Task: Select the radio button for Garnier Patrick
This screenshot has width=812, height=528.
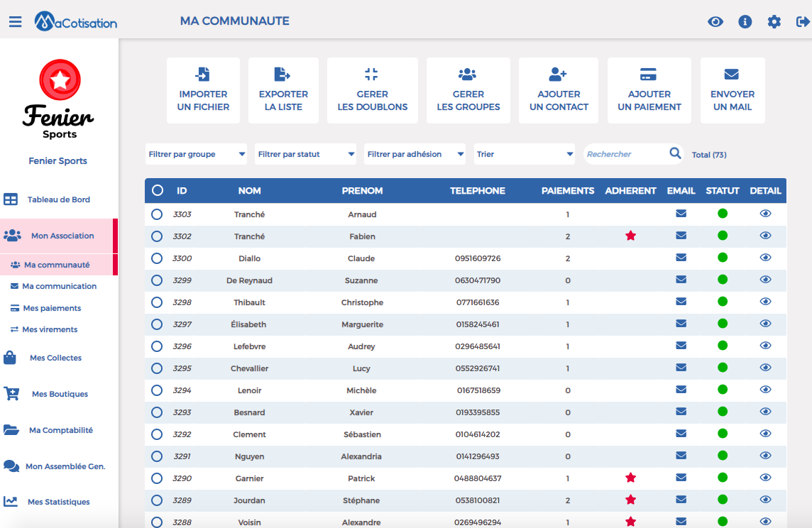Action: click(156, 478)
